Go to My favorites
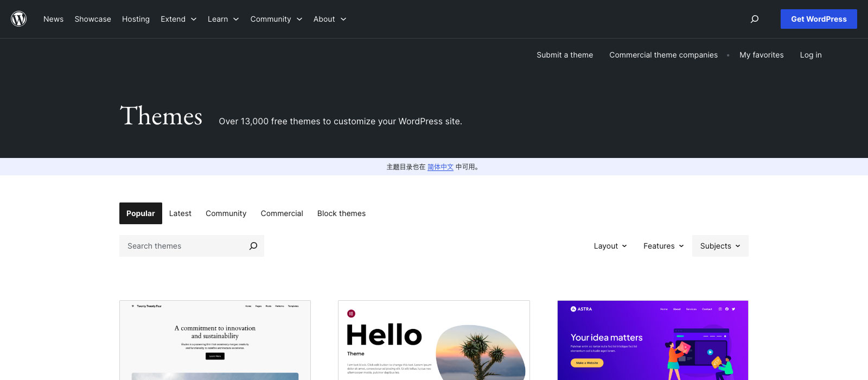Viewport: 868px width, 380px height. [x=761, y=55]
